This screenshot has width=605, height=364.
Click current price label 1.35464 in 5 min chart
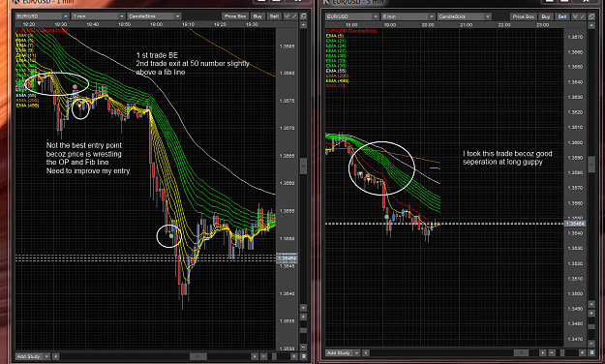[575, 224]
